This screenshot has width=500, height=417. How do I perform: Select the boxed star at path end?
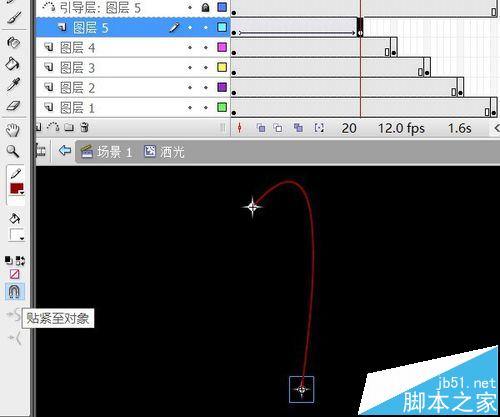click(302, 389)
